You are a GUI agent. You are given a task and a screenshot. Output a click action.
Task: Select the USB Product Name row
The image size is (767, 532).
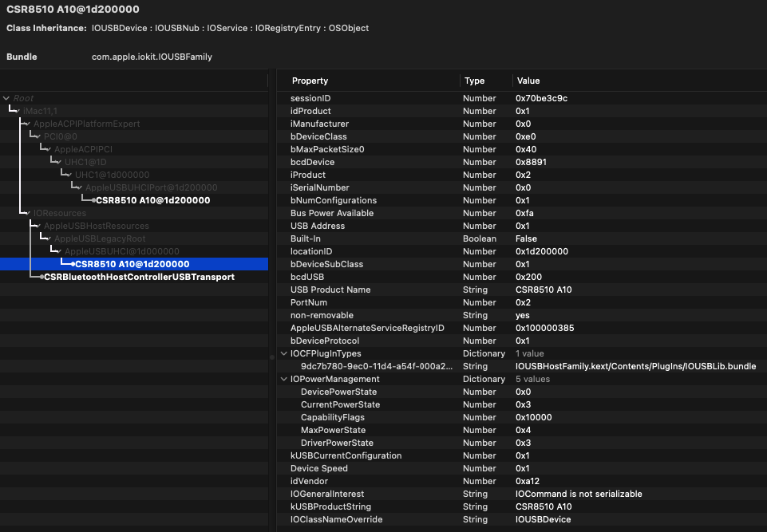click(521, 290)
